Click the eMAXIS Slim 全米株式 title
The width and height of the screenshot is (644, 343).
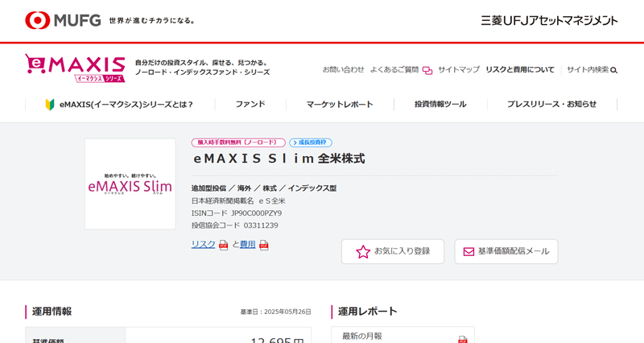279,159
